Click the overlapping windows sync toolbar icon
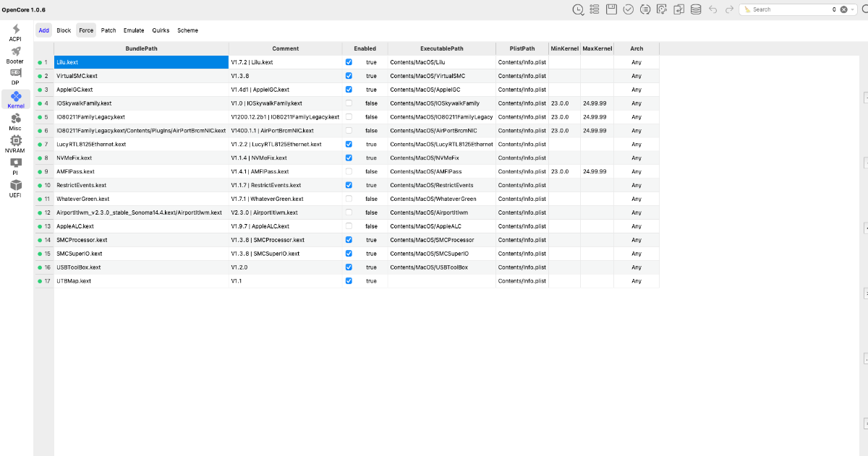The width and height of the screenshot is (868, 456). pyautogui.click(x=678, y=9)
